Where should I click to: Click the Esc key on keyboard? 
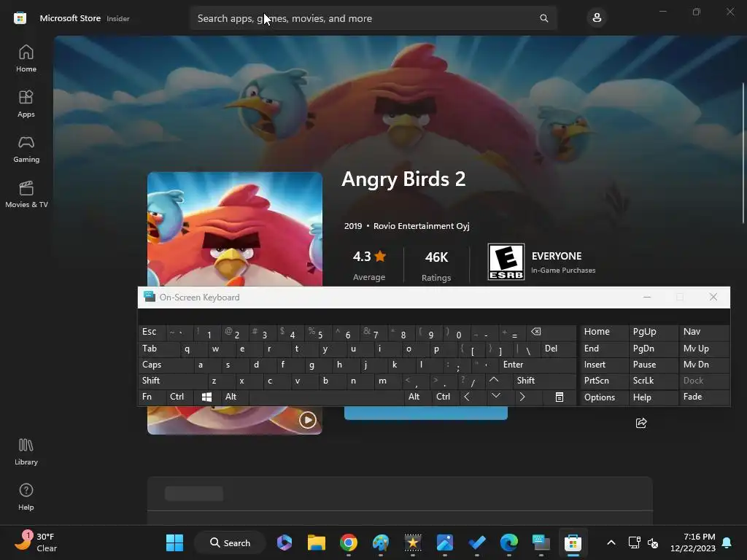[152, 332]
